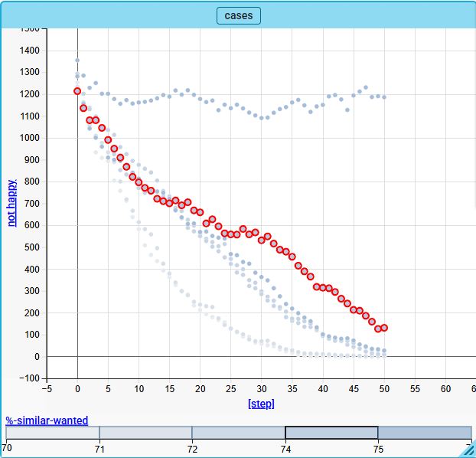
Task: Select legend segment starting at label 72
Action: coord(238,433)
